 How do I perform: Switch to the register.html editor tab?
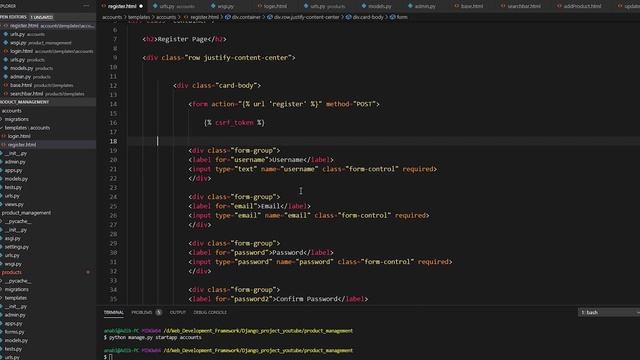(x=121, y=6)
